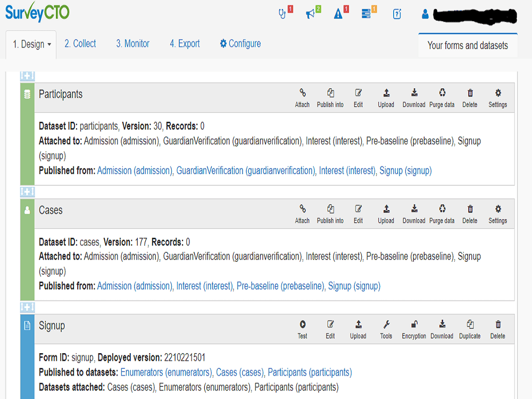Open the 4. Export section

tap(185, 44)
